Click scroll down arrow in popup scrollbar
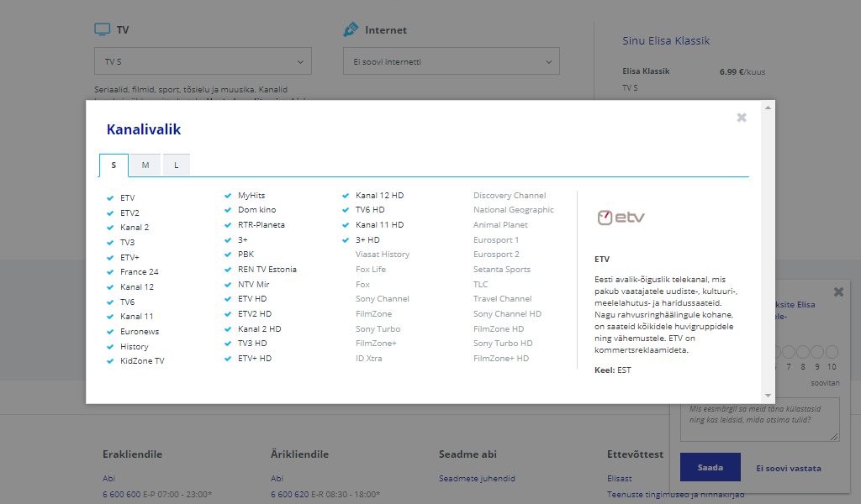This screenshot has width=861, height=504. 768,396
